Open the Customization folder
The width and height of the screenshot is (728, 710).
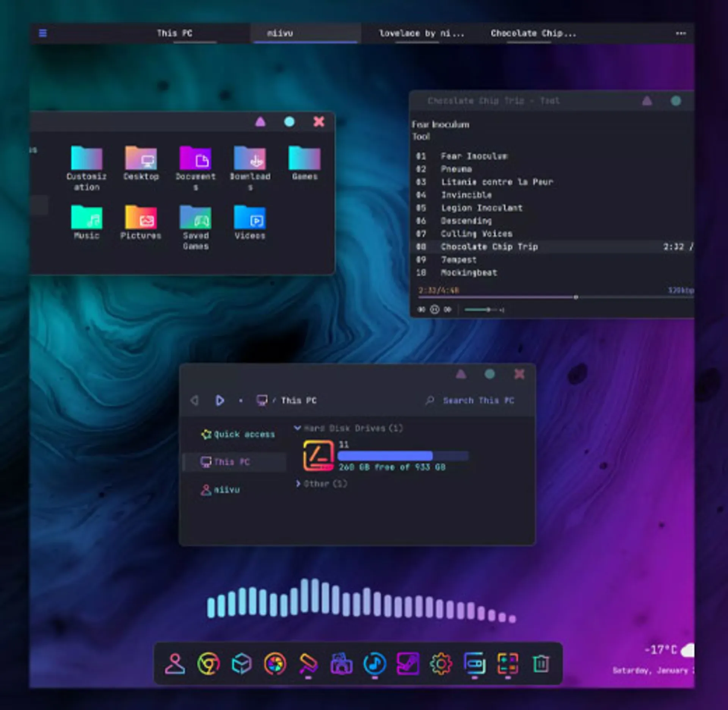click(86, 168)
